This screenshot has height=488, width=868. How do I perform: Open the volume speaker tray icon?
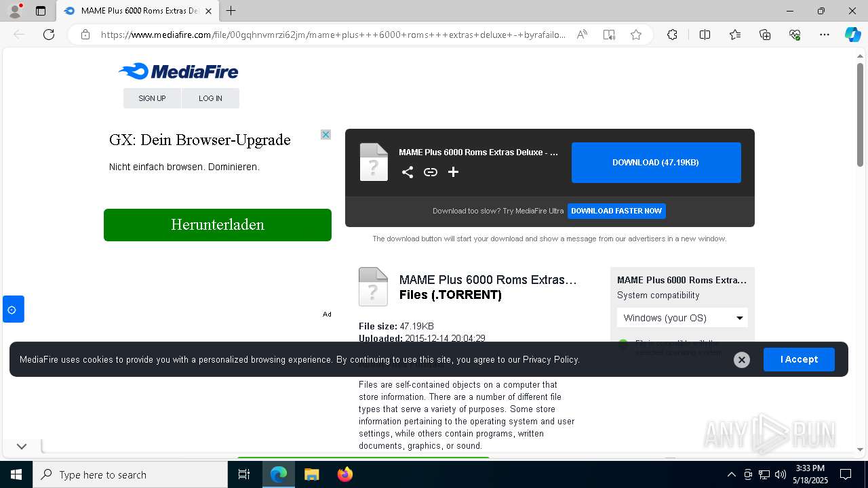click(781, 474)
